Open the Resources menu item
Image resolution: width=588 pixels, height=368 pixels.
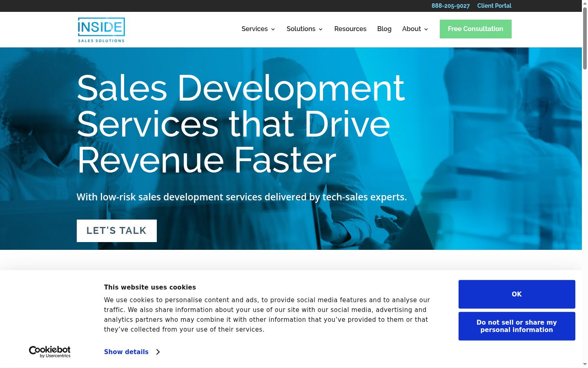point(350,29)
